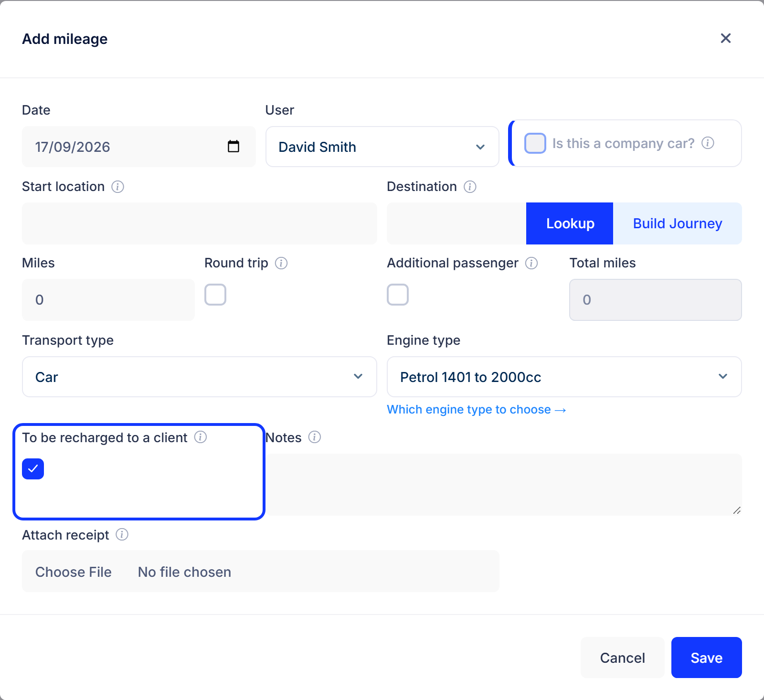Open the Engine type dropdown
Image resolution: width=764 pixels, height=700 pixels.
564,377
